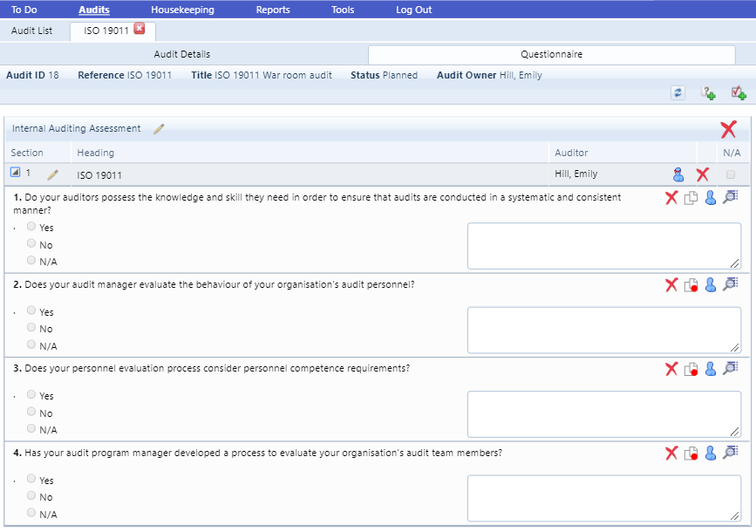Select No for question 3
The height and width of the screenshot is (532, 756).
pos(31,412)
